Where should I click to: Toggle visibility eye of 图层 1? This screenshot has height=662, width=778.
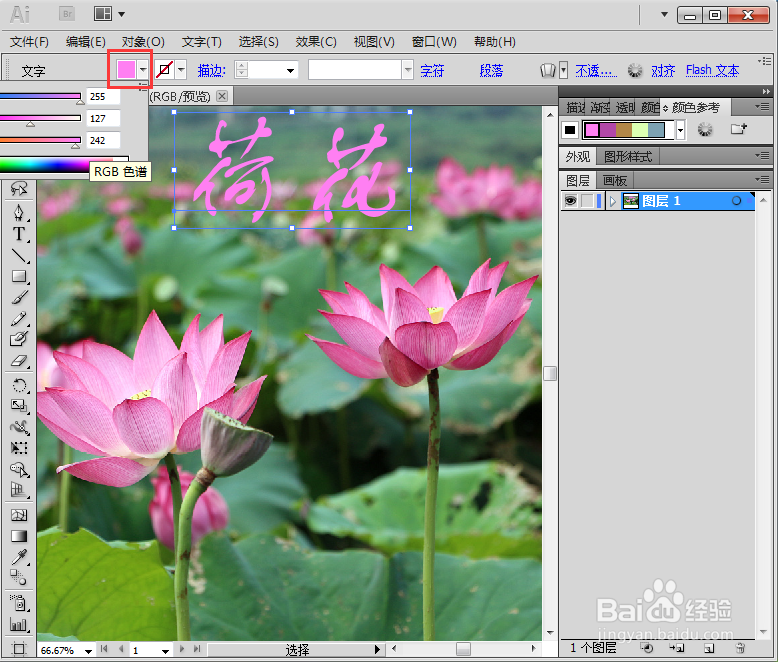(571, 200)
